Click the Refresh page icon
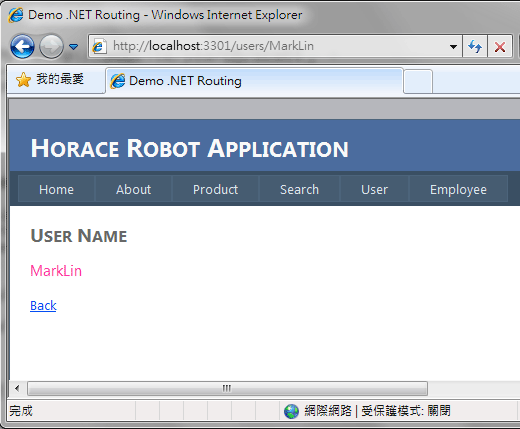This screenshot has height=429, width=520. tap(475, 46)
